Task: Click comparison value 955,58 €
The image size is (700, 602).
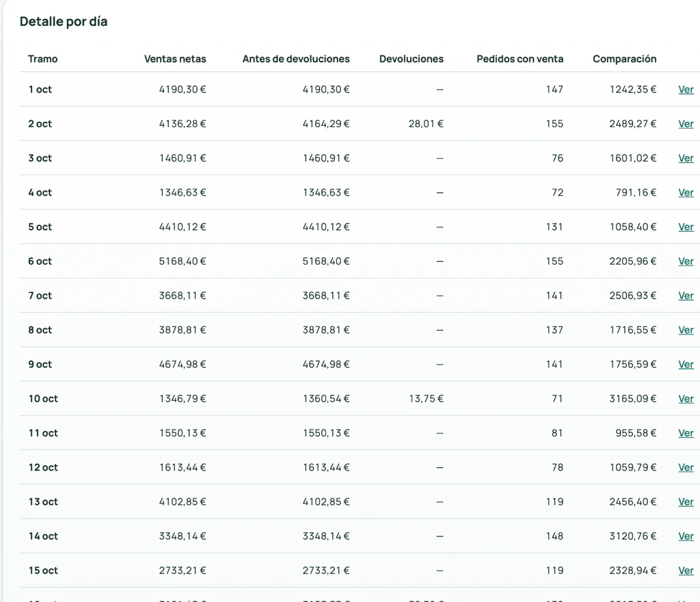Action: tap(636, 433)
